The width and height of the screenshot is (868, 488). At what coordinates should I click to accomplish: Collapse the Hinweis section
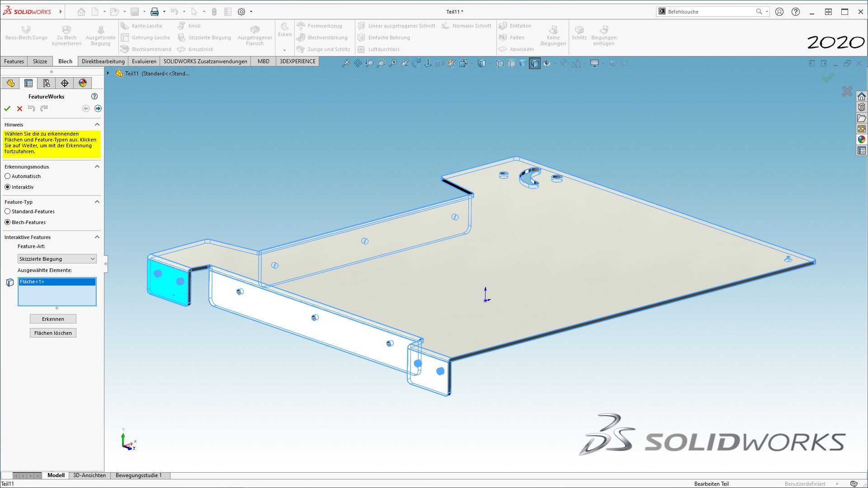coord(97,124)
